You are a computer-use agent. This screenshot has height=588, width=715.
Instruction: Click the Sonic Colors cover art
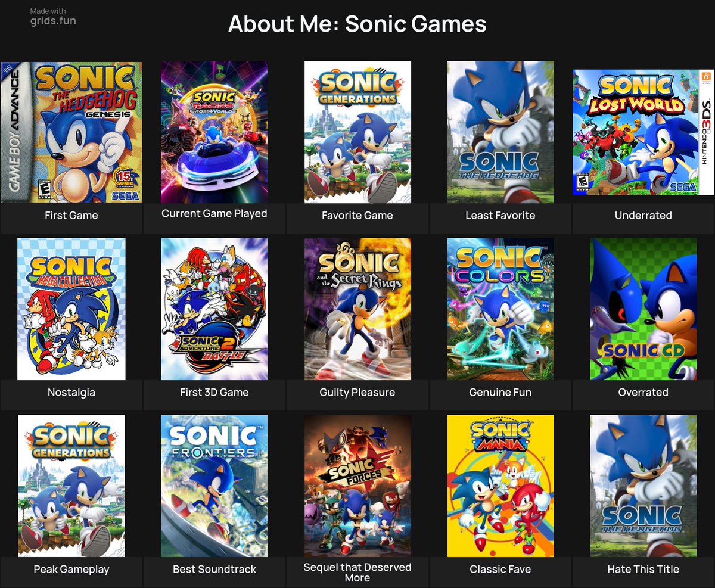pyautogui.click(x=500, y=309)
